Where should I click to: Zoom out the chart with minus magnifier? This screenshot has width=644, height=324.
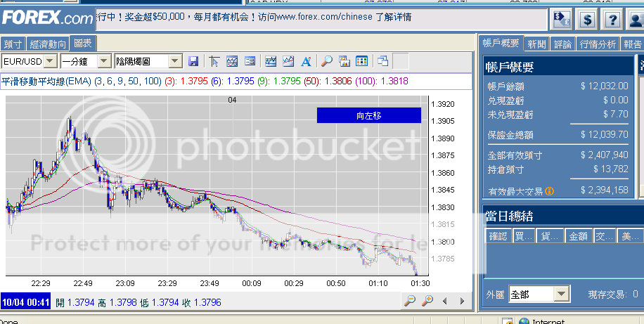(410, 301)
